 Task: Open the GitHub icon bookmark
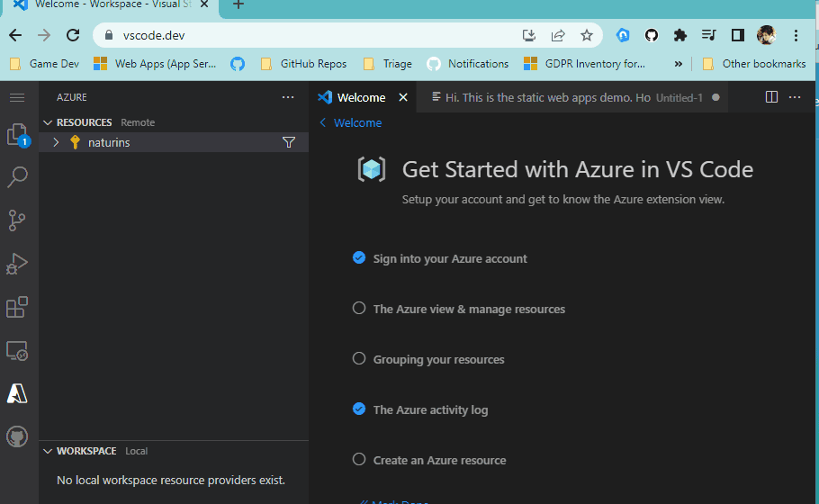click(x=238, y=64)
